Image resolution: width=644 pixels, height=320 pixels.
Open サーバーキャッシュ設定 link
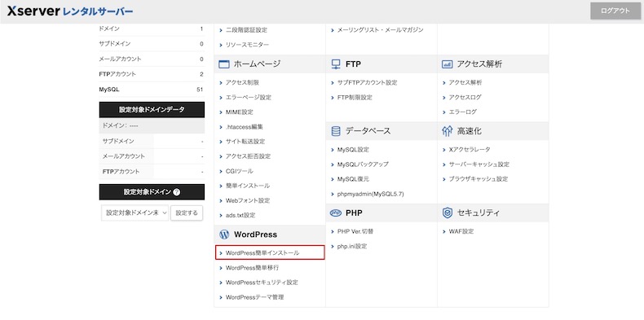[479, 164]
